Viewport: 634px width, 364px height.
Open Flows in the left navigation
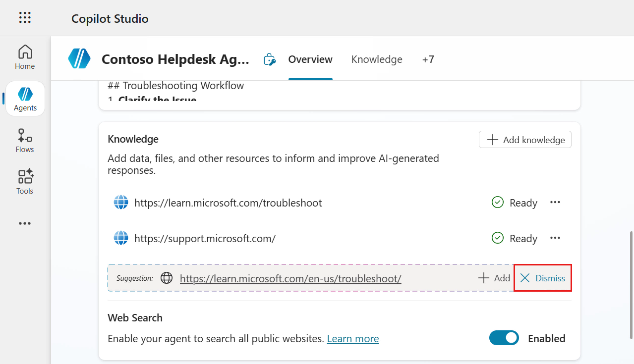tap(25, 141)
